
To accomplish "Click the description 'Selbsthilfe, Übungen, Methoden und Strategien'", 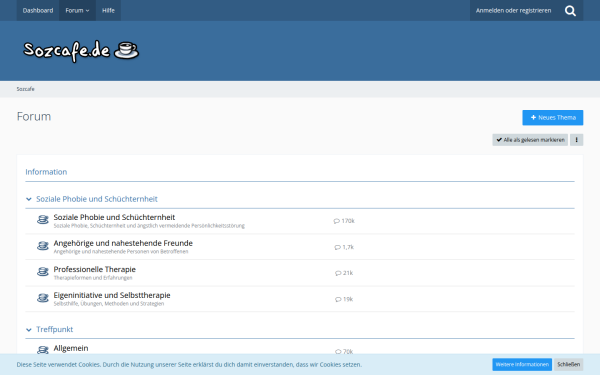I will pos(109,304).
